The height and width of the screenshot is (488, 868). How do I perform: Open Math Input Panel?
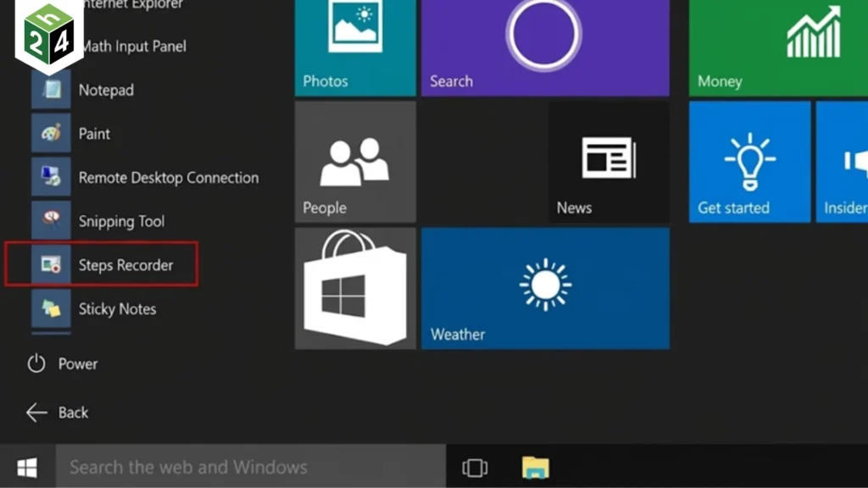click(x=131, y=47)
